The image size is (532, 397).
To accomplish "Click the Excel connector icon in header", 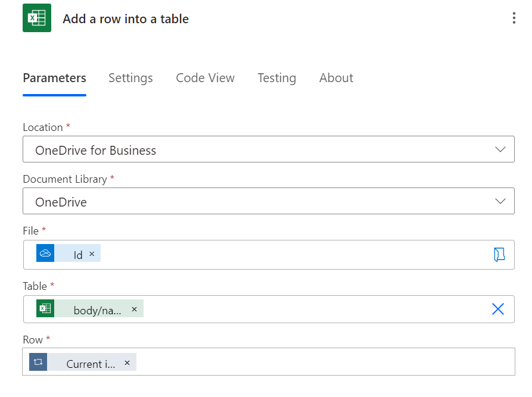I will click(x=37, y=18).
